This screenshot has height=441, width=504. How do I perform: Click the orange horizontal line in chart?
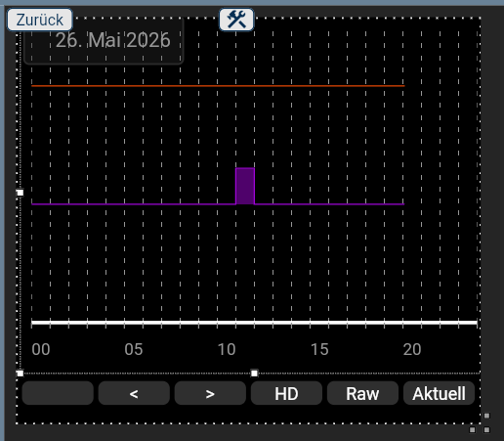pos(218,86)
